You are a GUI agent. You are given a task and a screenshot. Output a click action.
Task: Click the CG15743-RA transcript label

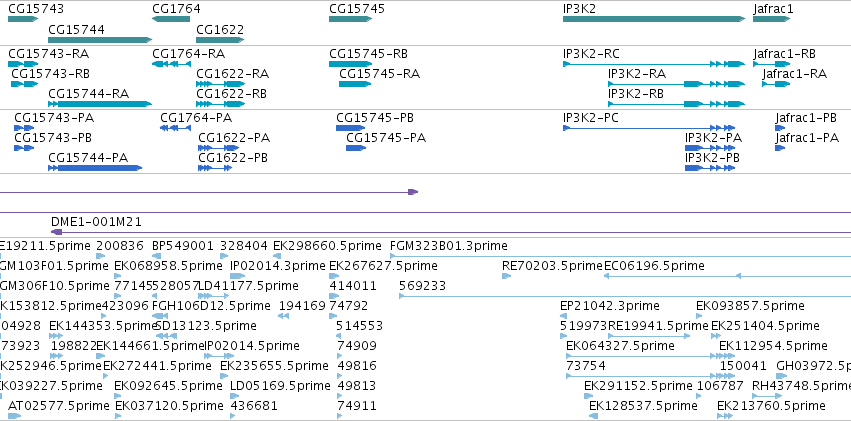pyautogui.click(x=49, y=54)
